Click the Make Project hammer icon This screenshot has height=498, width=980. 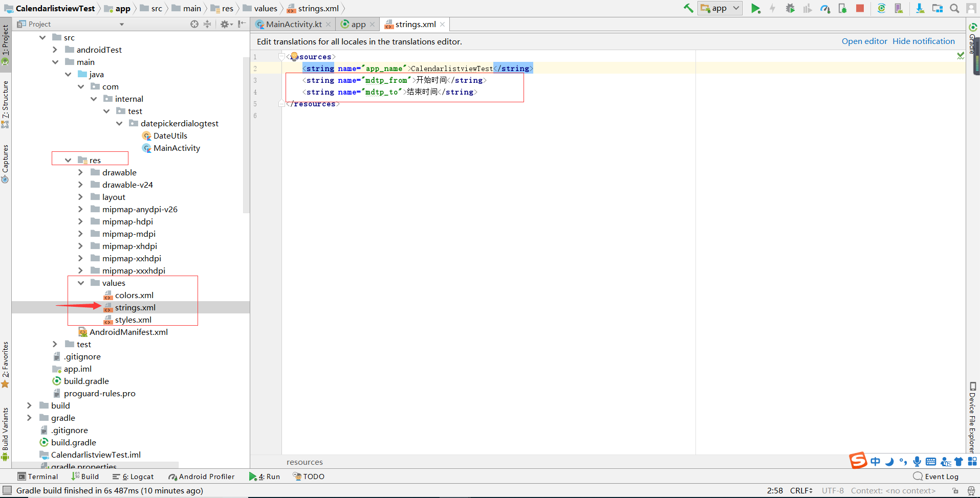pos(688,8)
